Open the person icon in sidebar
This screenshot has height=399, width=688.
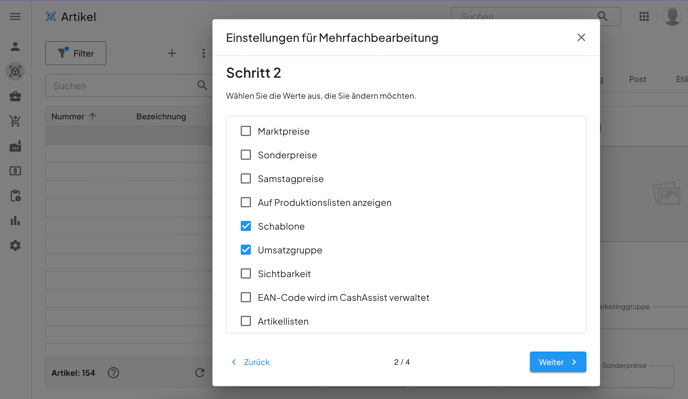pyautogui.click(x=15, y=47)
